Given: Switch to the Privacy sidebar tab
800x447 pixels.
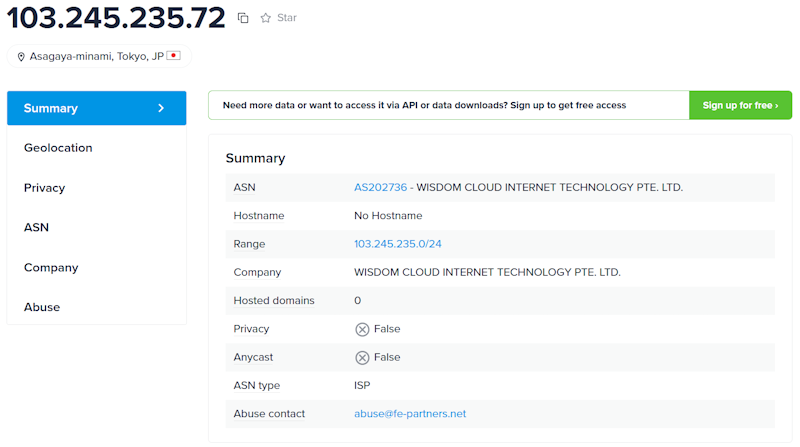Looking at the screenshot, I should click(x=44, y=188).
